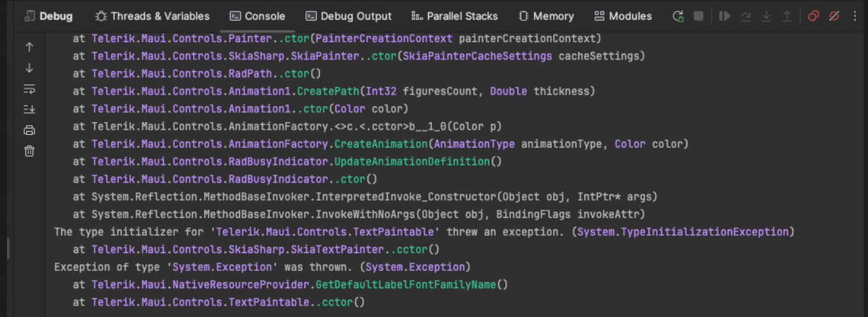Click the Step Over icon
The height and width of the screenshot is (317, 868).
click(x=745, y=17)
